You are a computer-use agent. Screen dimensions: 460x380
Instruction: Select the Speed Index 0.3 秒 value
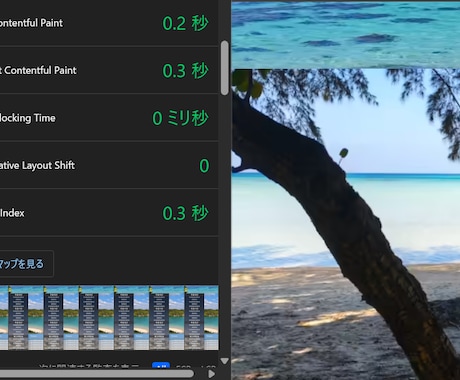click(185, 213)
